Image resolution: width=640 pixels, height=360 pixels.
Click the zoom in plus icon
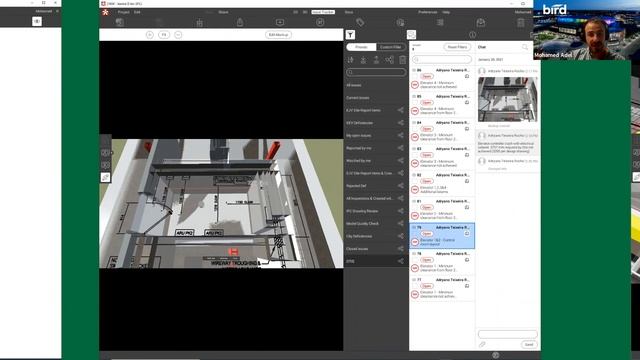click(x=150, y=35)
